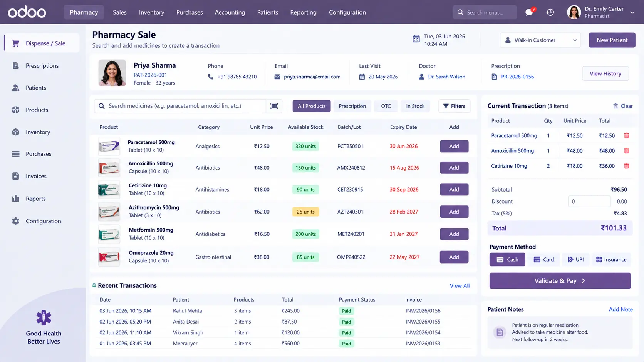This screenshot has height=362, width=644.
Task: Click the Validate & Pay button
Action: [x=560, y=281]
